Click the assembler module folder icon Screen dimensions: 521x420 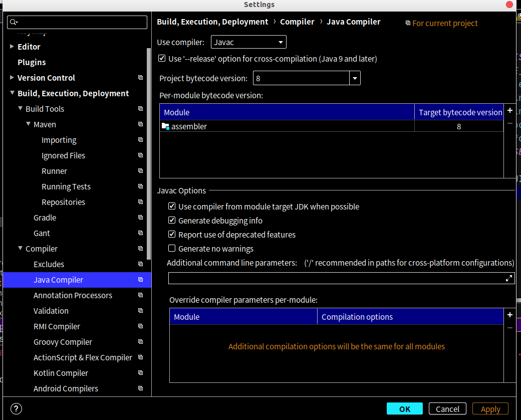coord(165,126)
